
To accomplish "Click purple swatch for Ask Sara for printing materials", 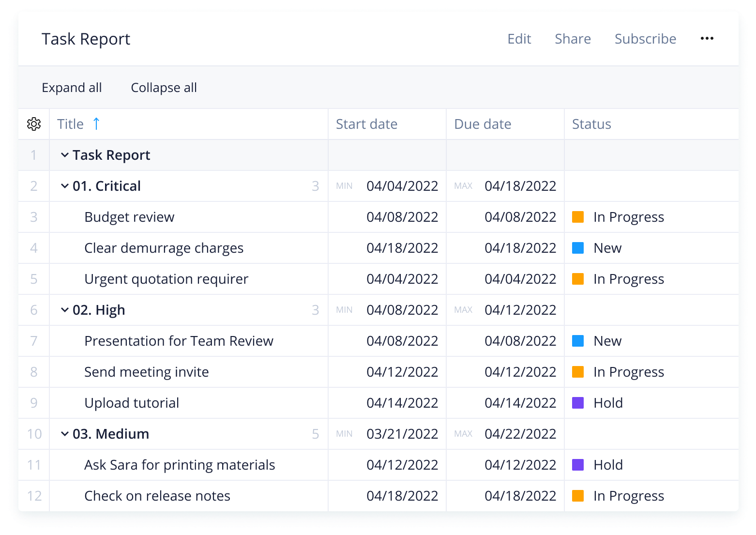I will point(578,465).
